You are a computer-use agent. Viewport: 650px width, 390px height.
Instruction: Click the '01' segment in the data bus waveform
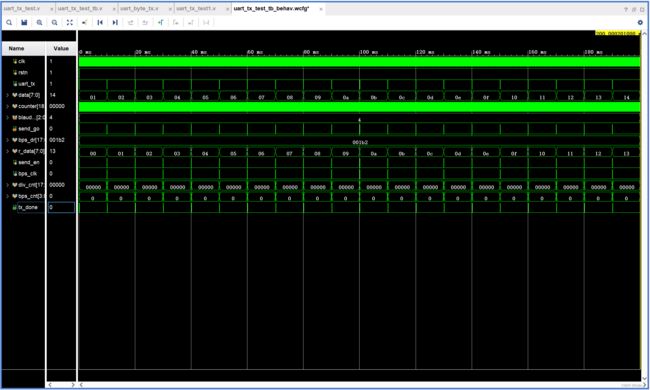pyautogui.click(x=93, y=97)
